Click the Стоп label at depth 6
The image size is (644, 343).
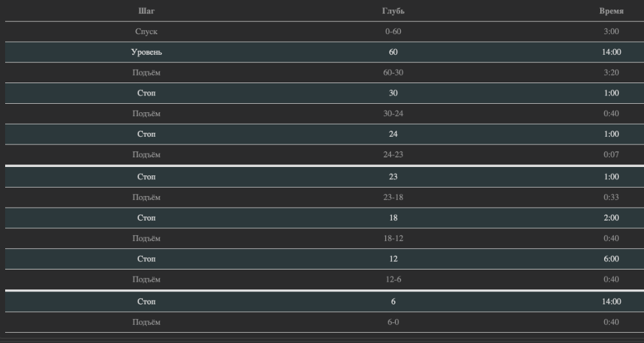tap(146, 302)
